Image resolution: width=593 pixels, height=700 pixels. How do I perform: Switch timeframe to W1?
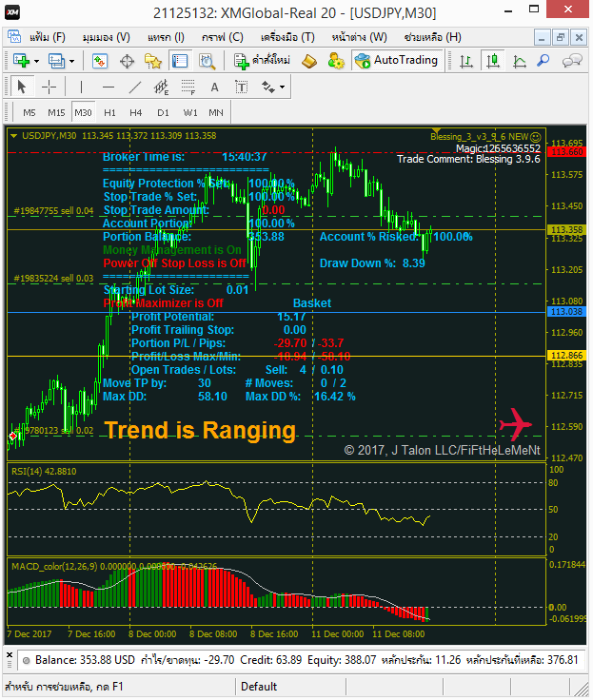(x=190, y=113)
